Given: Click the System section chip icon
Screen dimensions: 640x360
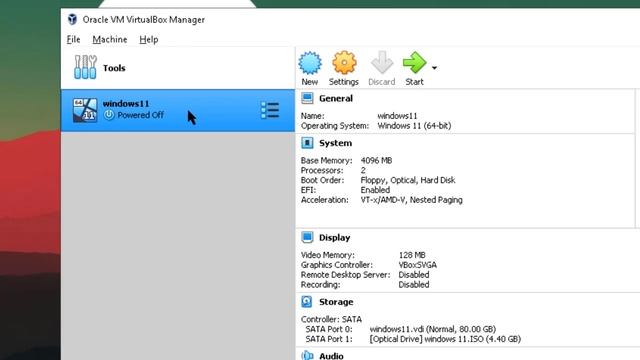Looking at the screenshot, I should pyautogui.click(x=307, y=143).
